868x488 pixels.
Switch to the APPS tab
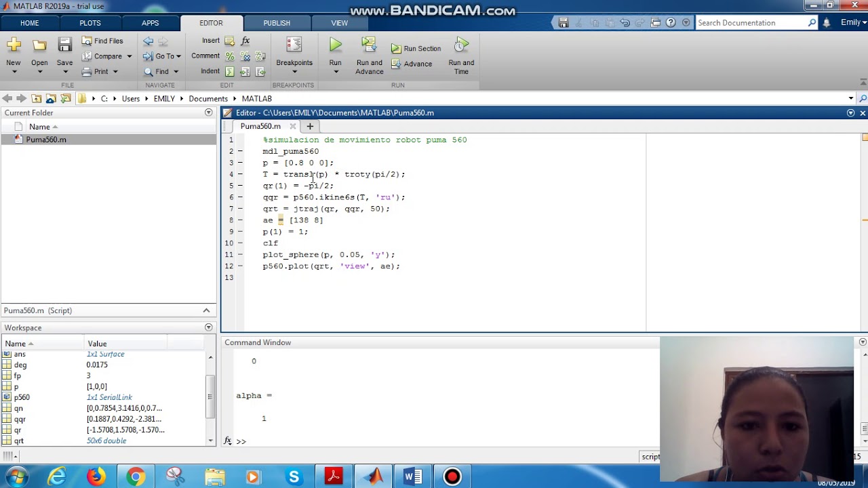point(151,23)
